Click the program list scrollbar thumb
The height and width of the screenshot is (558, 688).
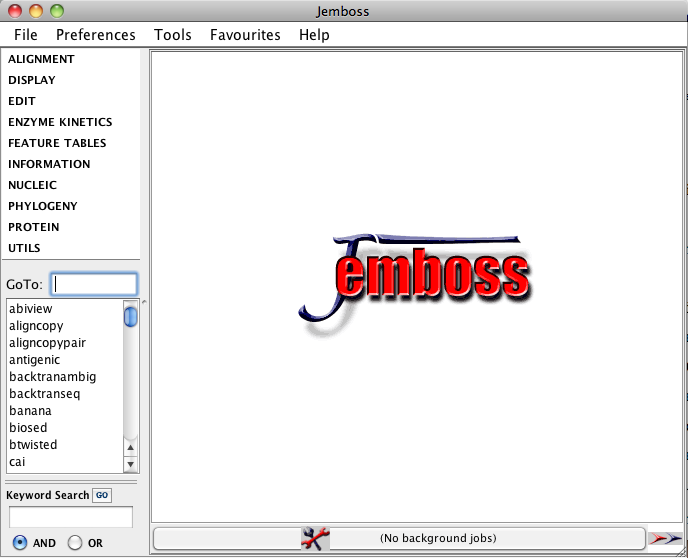(130, 317)
